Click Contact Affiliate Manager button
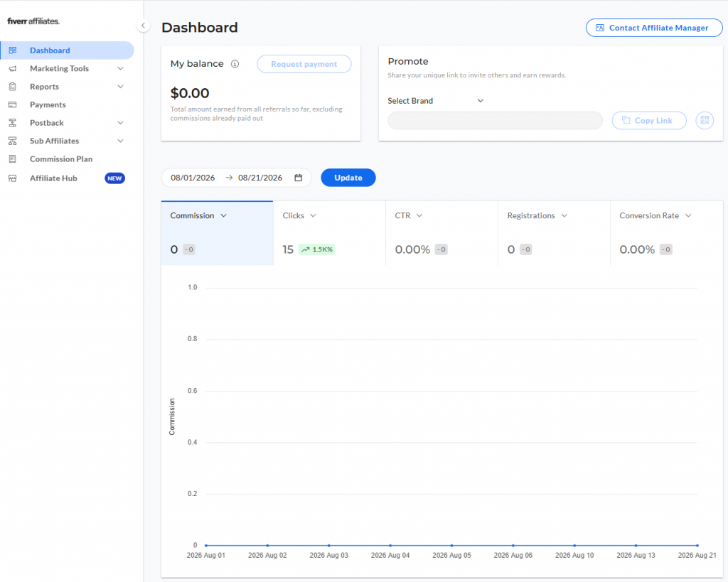 (x=654, y=28)
